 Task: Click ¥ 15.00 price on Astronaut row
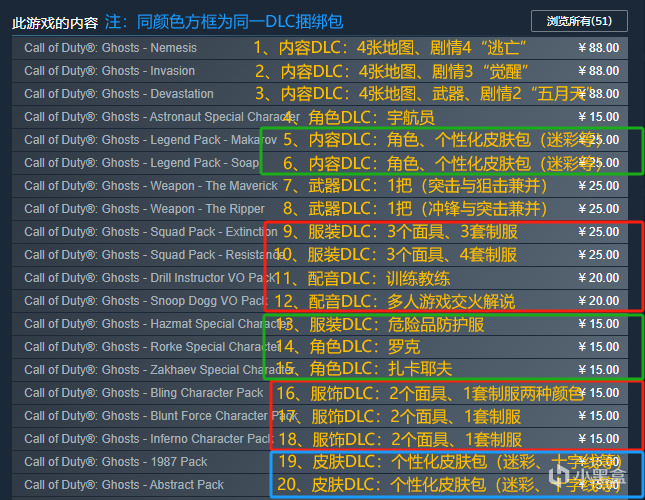[x=599, y=117]
